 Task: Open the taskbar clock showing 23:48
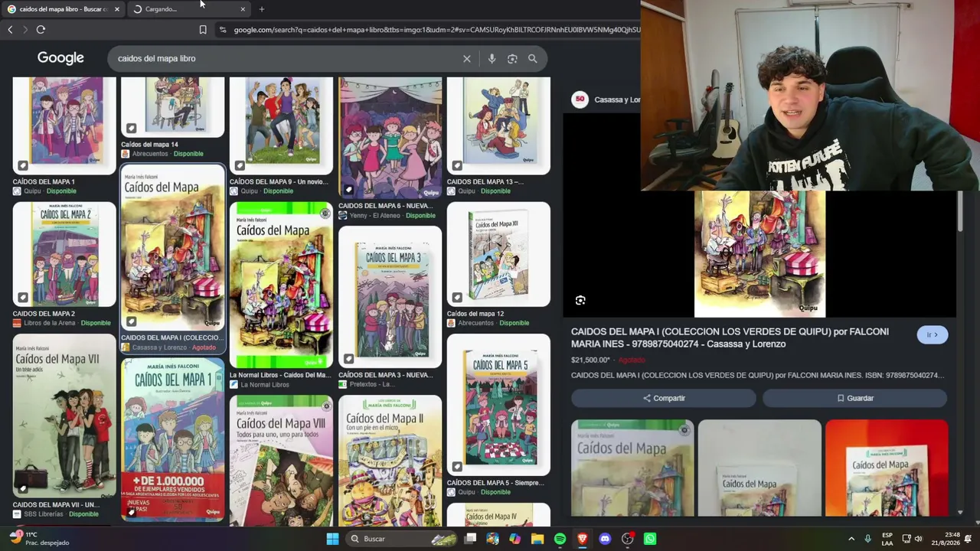(952, 539)
